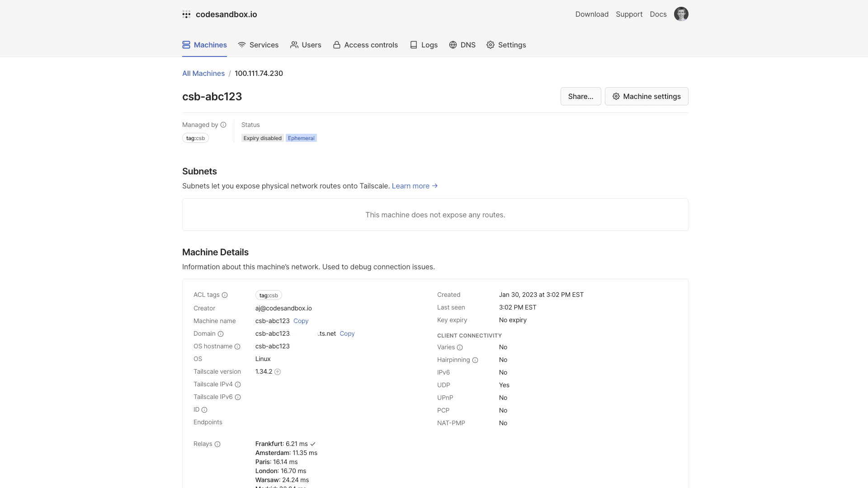Click the Hairpinning info icon
The width and height of the screenshot is (868, 488).
[x=476, y=360]
